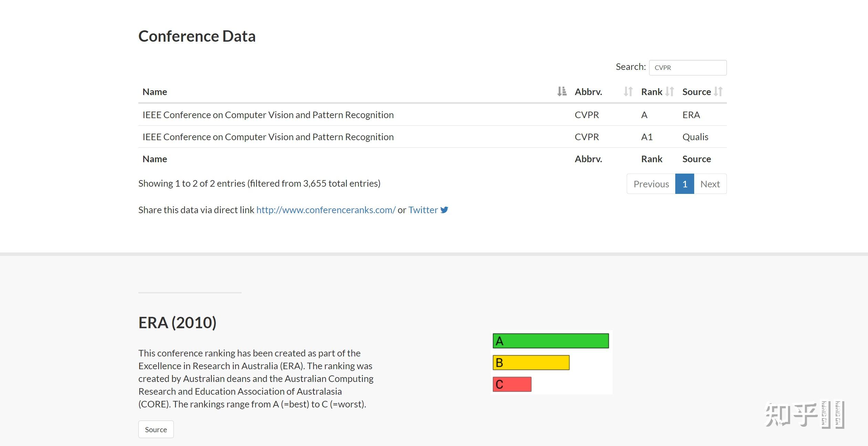Click the green A rank bar
This screenshot has height=446, width=868.
pyautogui.click(x=551, y=341)
